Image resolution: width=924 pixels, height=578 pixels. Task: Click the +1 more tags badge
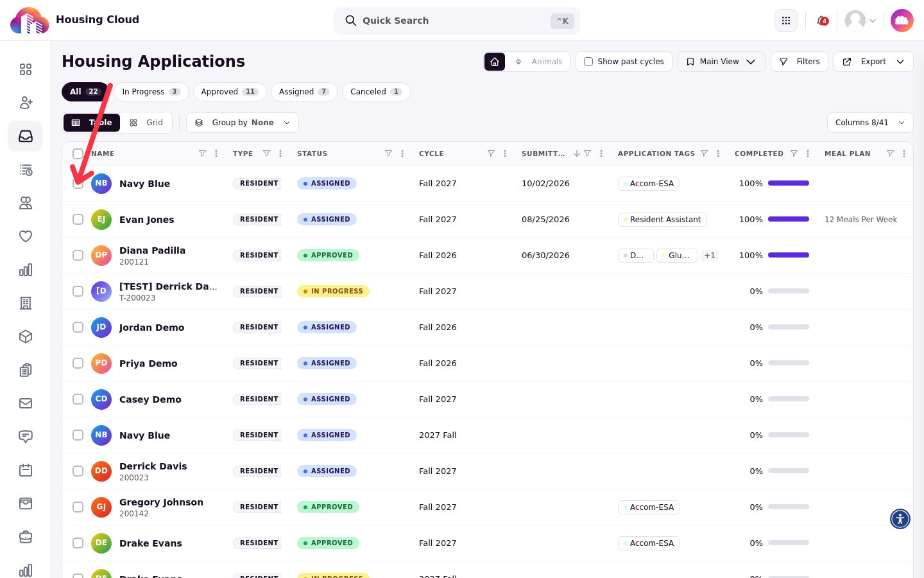coord(710,256)
